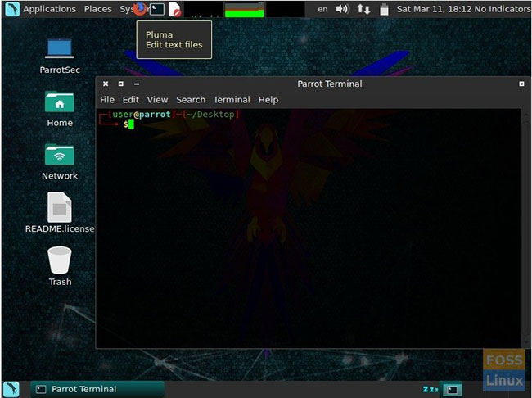Open the Network folder desktop icon
The image size is (532, 398).
[60, 161]
